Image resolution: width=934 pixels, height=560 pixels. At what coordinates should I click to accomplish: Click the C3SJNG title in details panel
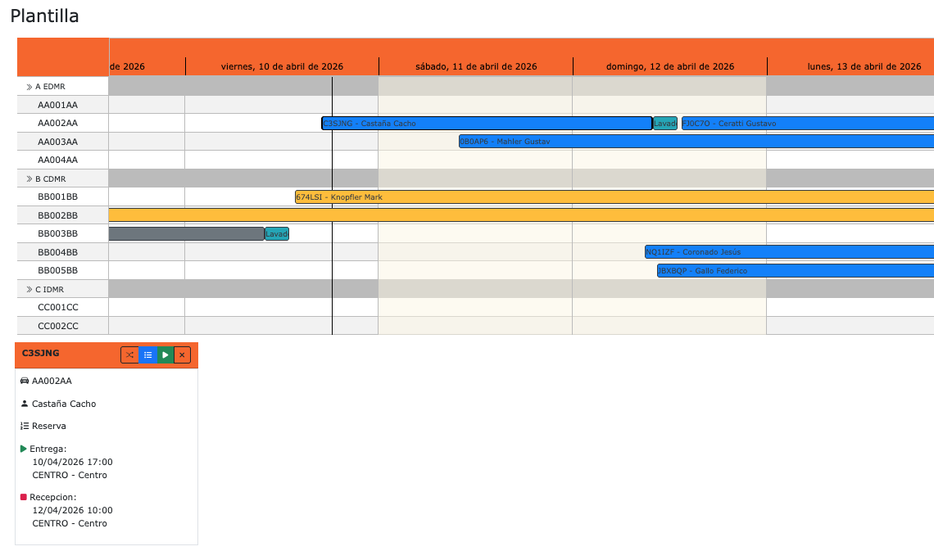click(40, 353)
